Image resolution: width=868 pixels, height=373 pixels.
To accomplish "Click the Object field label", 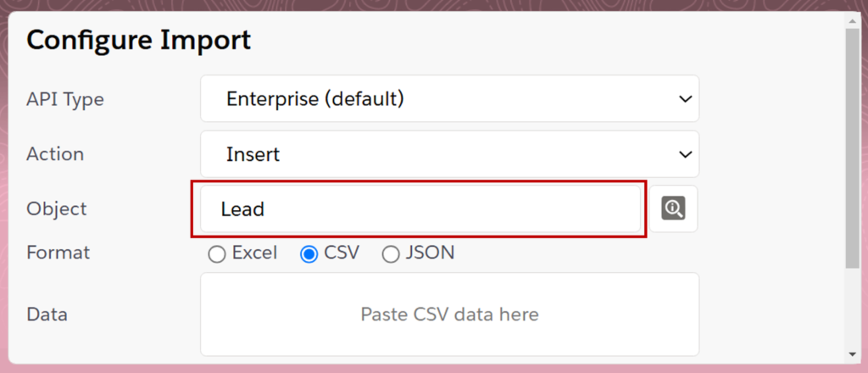I will coord(57,209).
